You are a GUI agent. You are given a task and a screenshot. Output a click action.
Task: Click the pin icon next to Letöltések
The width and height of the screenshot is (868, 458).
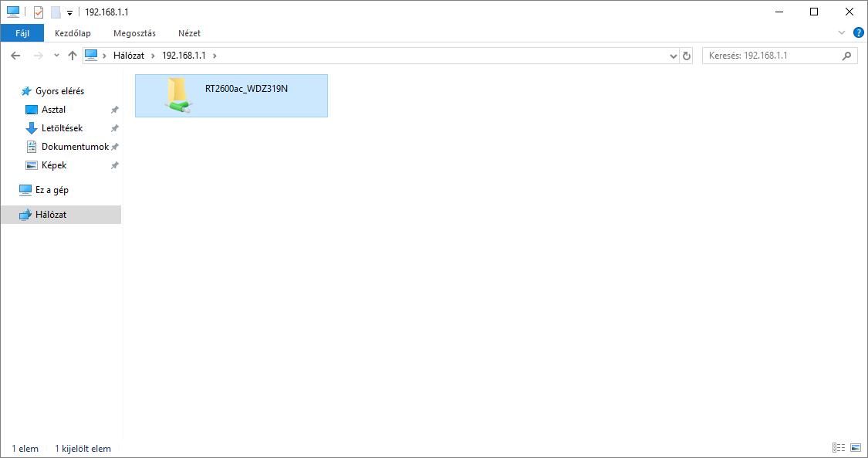[115, 128]
